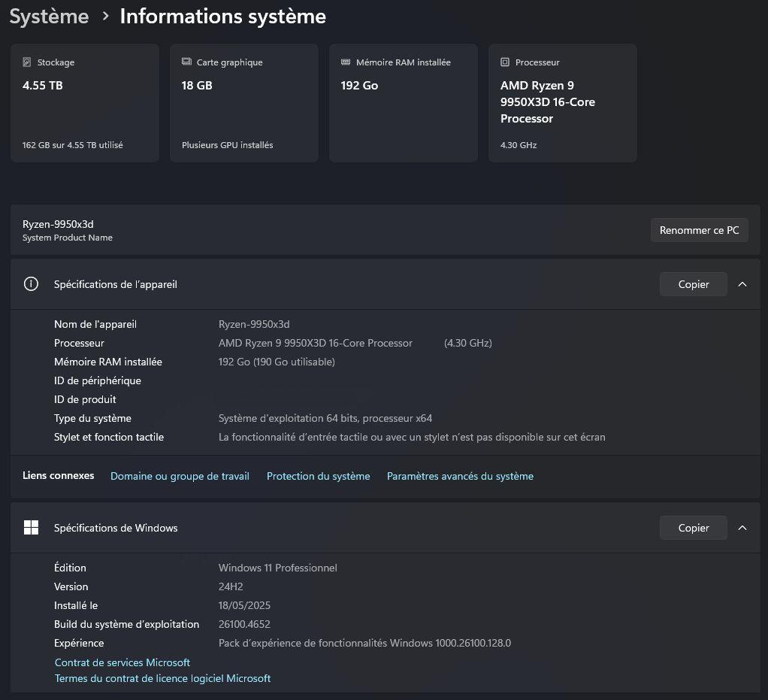768x700 pixels.
Task: Copy the device specifications
Action: pyautogui.click(x=693, y=284)
